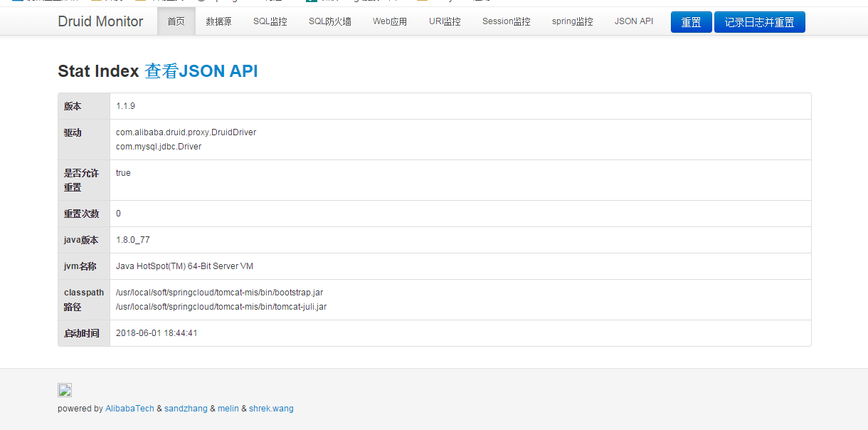The width and height of the screenshot is (868, 430).
Task: Select java版本 value 1.8.0_77
Action: tap(133, 240)
